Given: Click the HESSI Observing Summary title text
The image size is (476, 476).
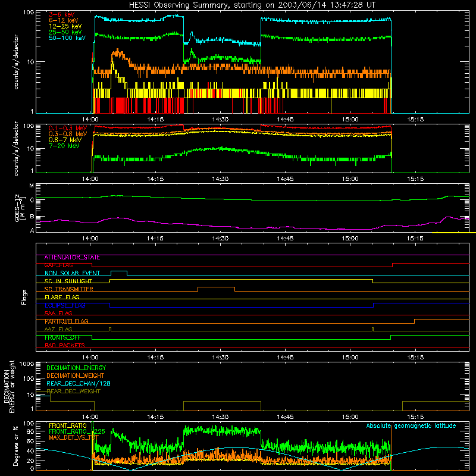Looking at the screenshot, I should pyautogui.click(x=252, y=5).
